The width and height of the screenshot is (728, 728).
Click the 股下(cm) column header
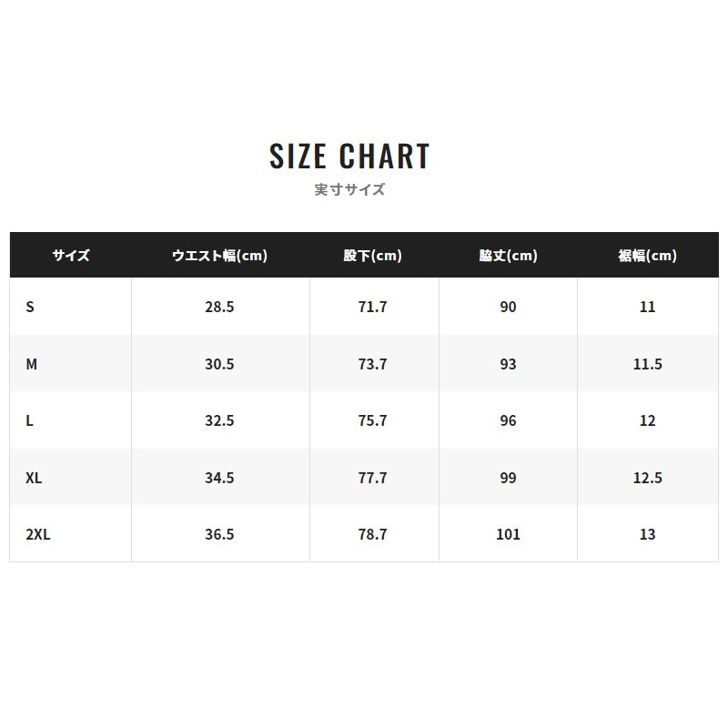coord(372,256)
